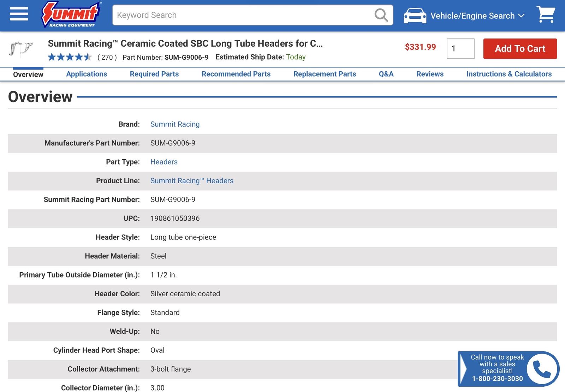Follow the Headers part type link
Viewport: 565px width, 392px height.
164,162
